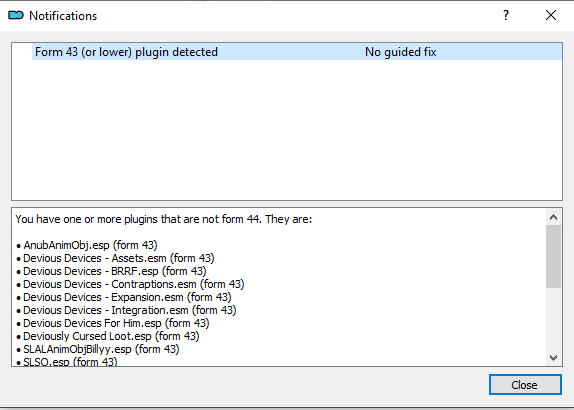Image resolution: width=574 pixels, height=410 pixels.
Task: Click 'SLSO.esp (form 43)' entry
Action: point(70,362)
